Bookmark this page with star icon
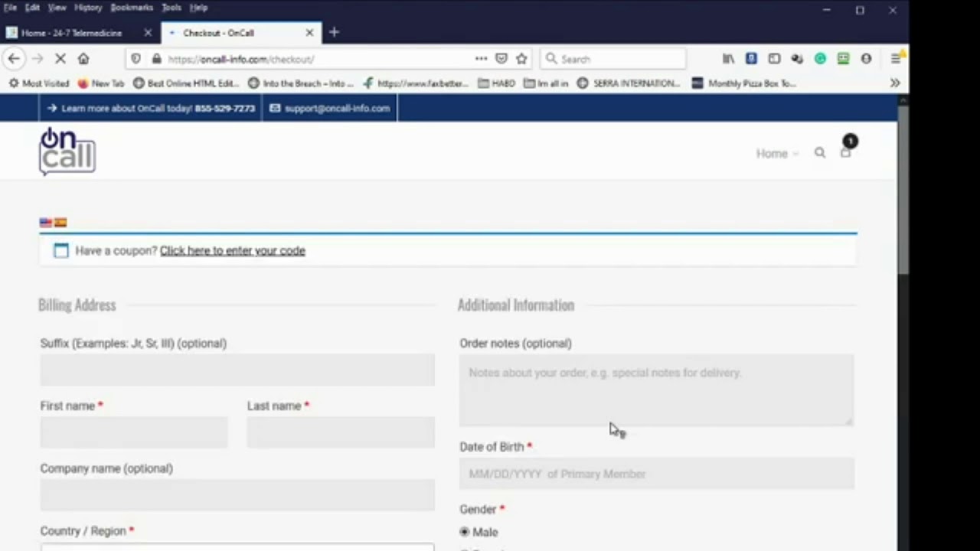The width and height of the screenshot is (980, 551). point(521,59)
